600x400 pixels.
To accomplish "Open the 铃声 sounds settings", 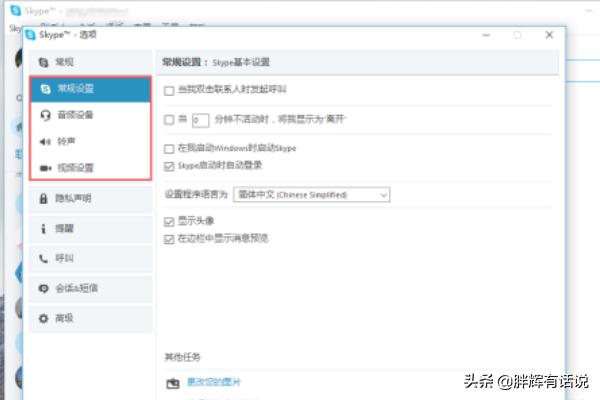I will click(91, 142).
